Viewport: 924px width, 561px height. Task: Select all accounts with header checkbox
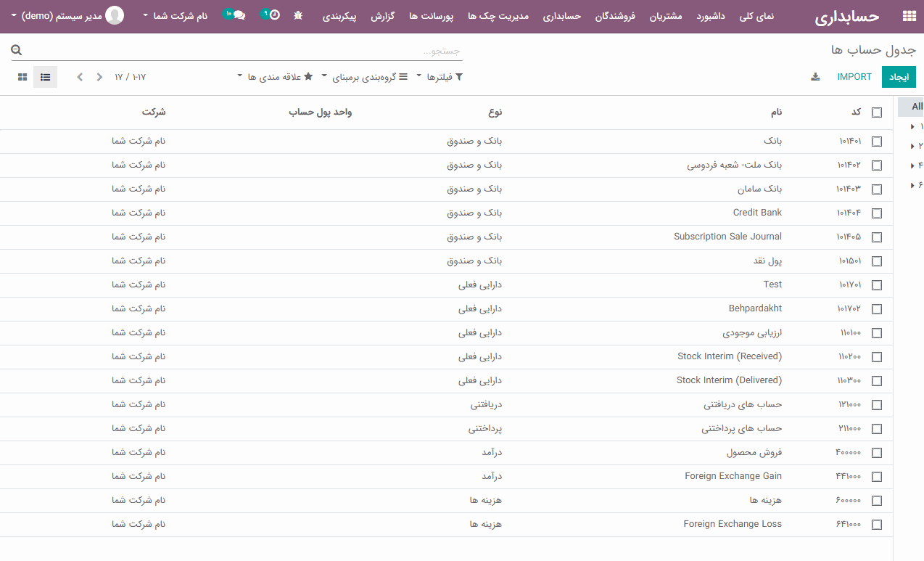877,112
